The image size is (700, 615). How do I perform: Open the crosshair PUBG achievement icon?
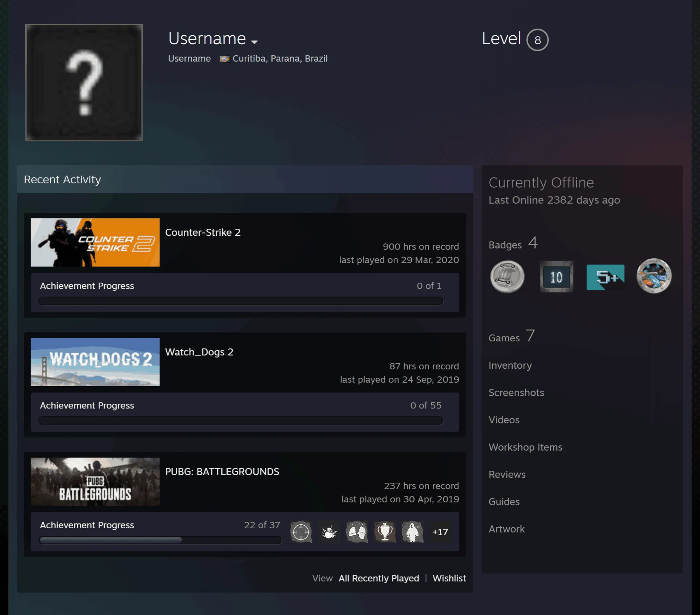tap(301, 532)
